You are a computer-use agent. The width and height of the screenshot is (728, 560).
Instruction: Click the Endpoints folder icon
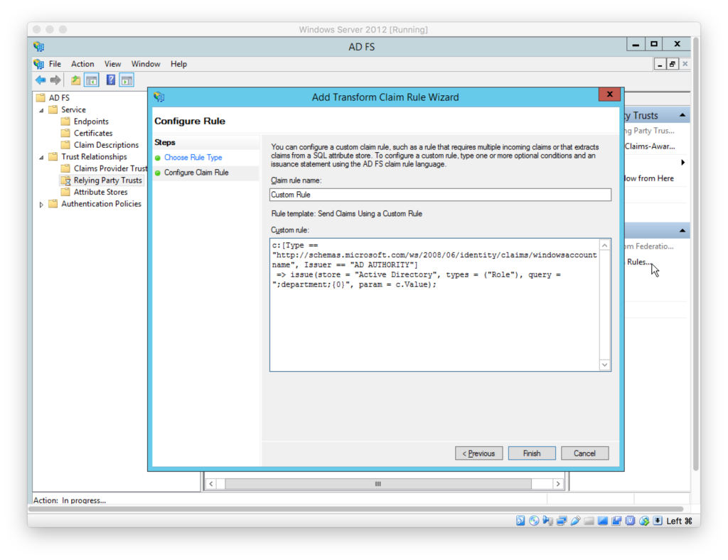[x=65, y=121]
